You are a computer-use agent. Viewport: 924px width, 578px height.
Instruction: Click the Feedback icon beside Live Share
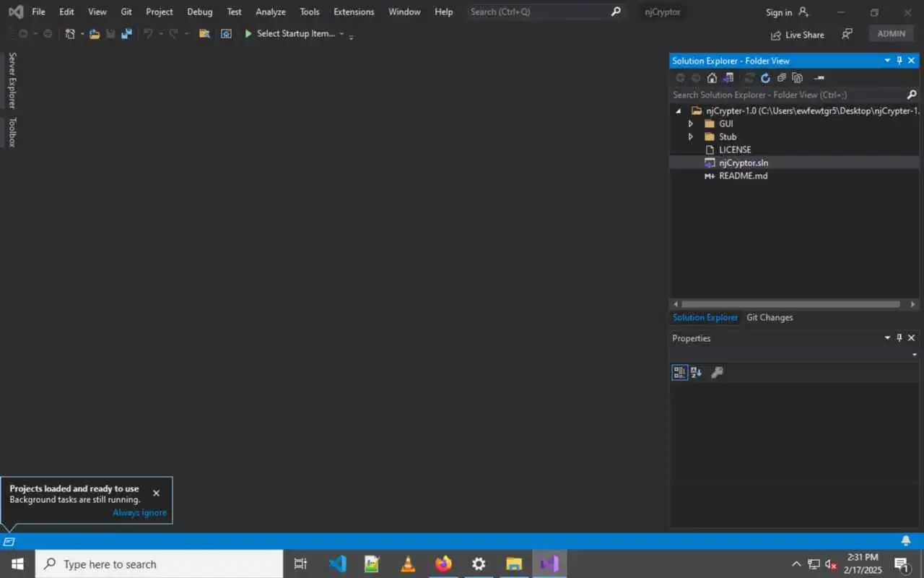click(x=847, y=34)
